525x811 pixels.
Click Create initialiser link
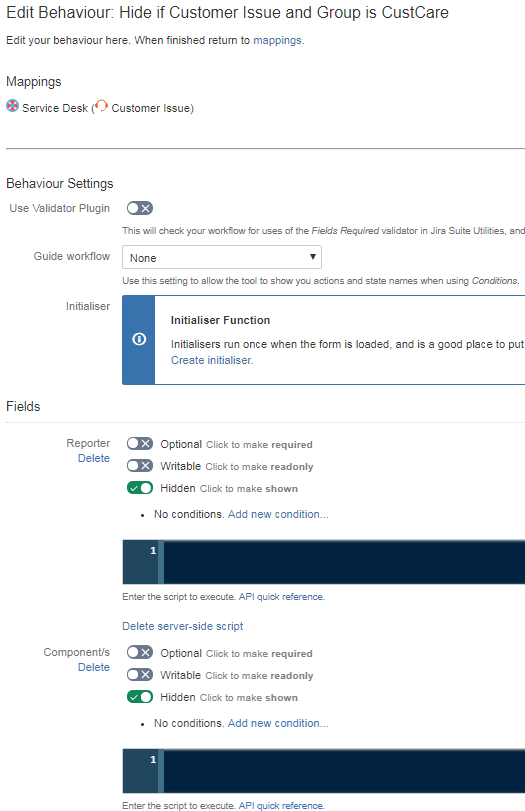212,360
